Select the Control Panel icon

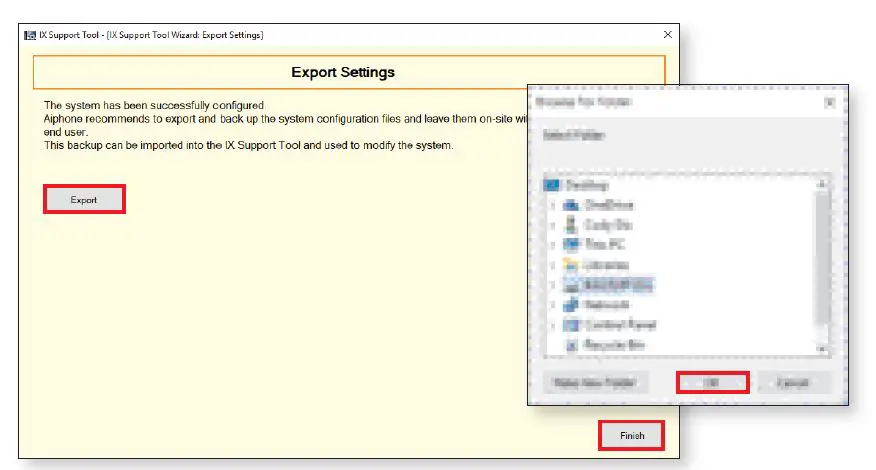571,325
